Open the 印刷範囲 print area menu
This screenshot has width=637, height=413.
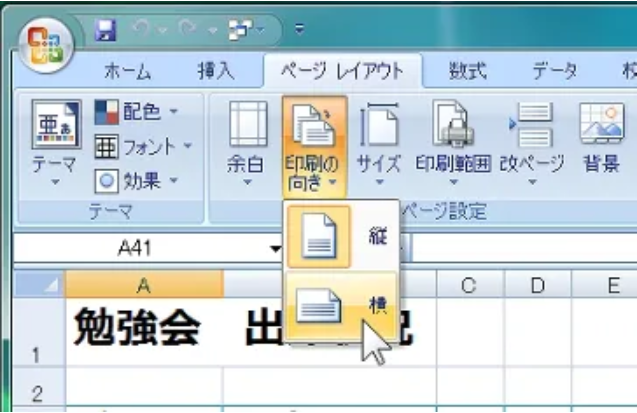coord(453,145)
